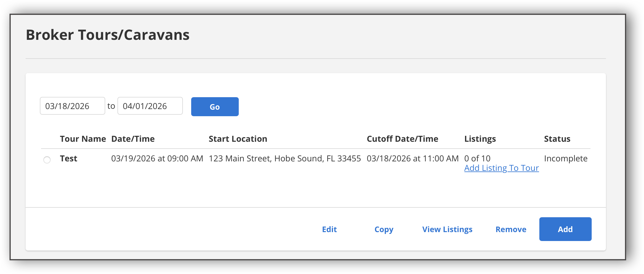Click the cutoff 03/18/2026 at 11:00 AM

pyautogui.click(x=413, y=158)
